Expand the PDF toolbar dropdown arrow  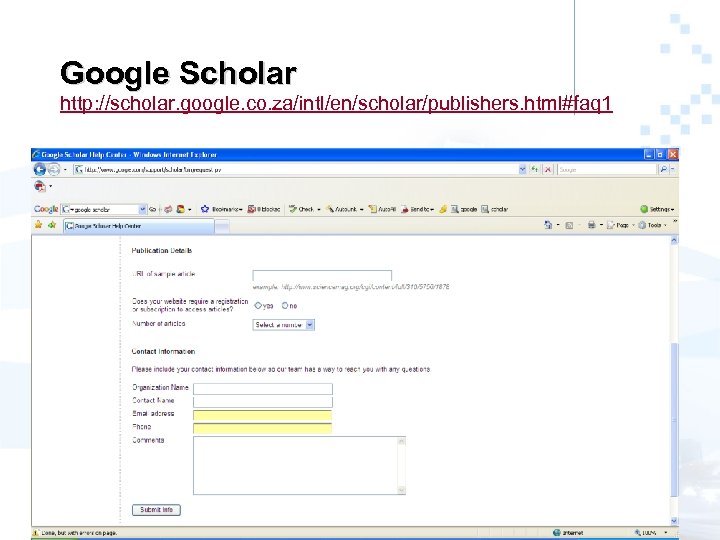[x=51, y=186]
